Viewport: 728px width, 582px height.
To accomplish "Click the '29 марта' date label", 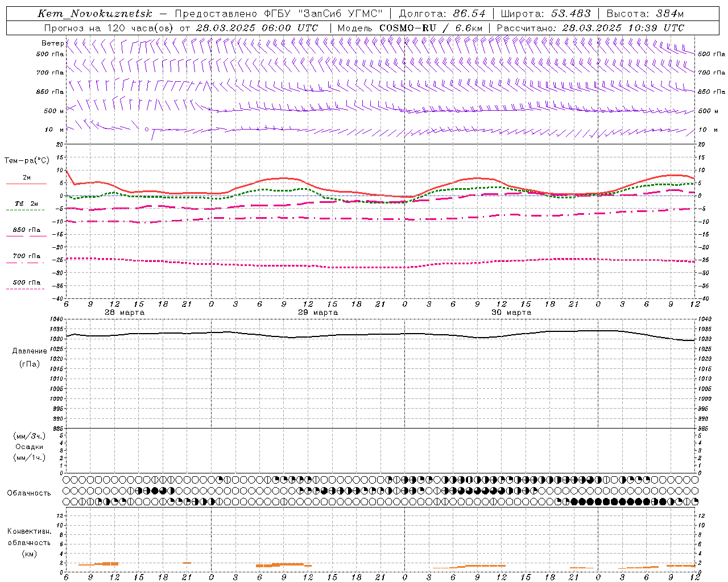I will click(318, 313).
